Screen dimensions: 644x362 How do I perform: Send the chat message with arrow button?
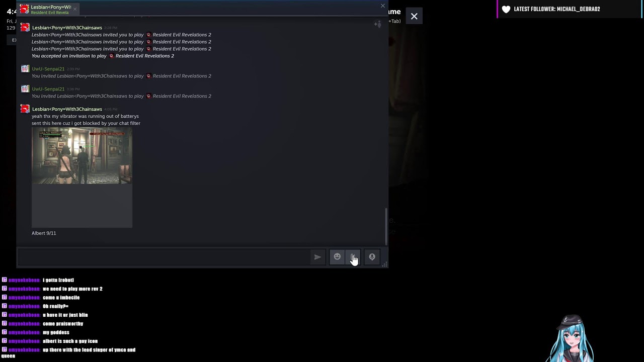pyautogui.click(x=317, y=257)
